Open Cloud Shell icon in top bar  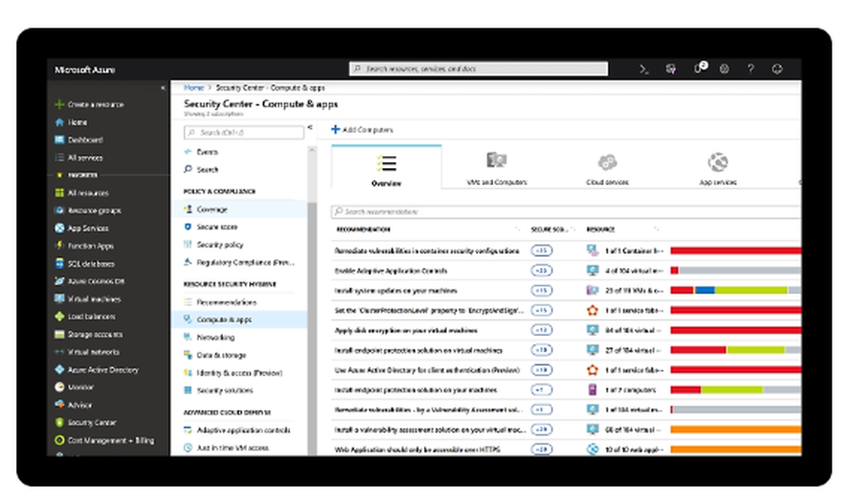coord(643,69)
